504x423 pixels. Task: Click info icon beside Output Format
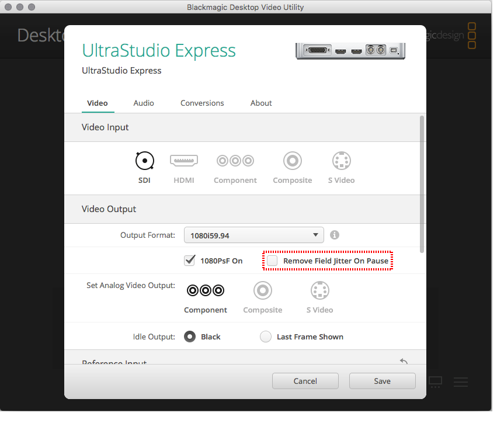(335, 235)
